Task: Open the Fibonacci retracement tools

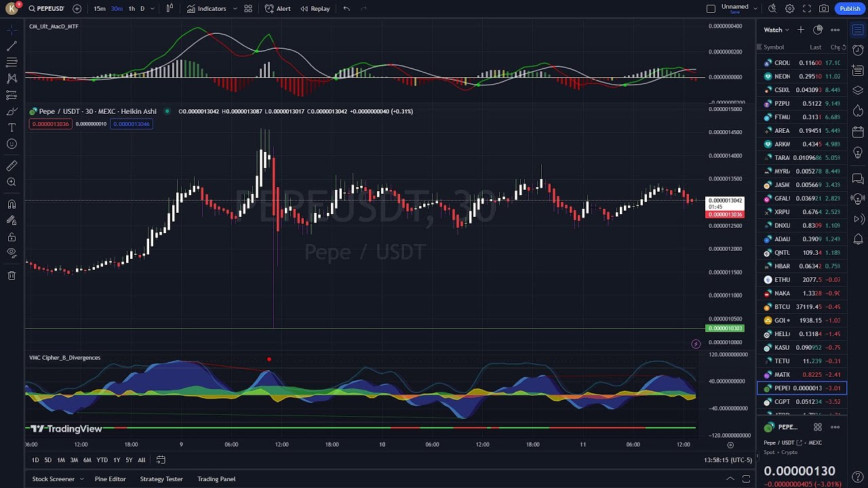Action: point(12,62)
